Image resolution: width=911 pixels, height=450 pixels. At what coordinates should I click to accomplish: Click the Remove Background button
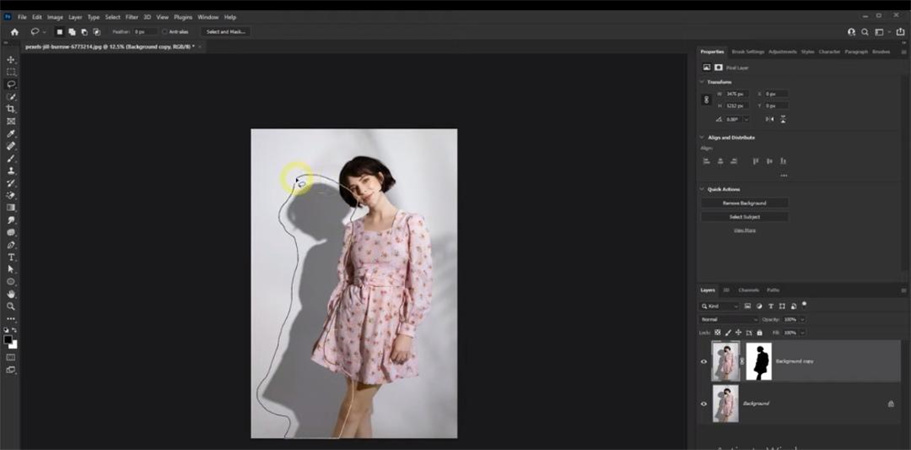pyautogui.click(x=744, y=203)
